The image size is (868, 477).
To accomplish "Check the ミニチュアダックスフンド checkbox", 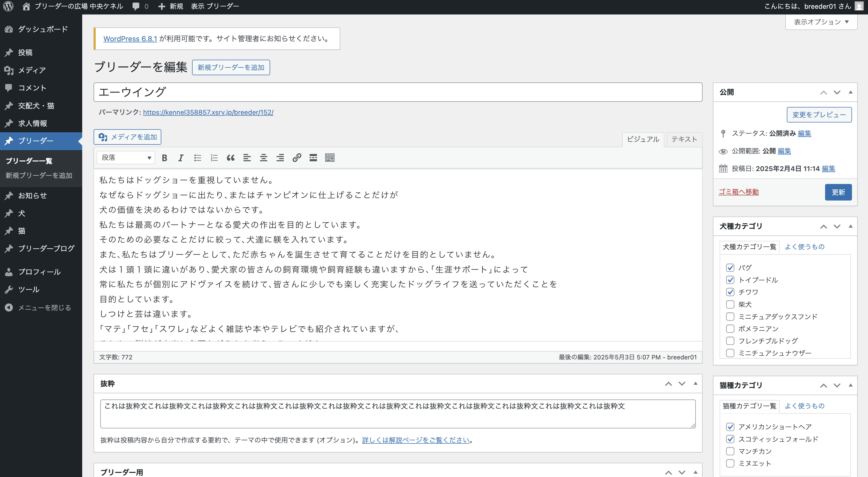I will [730, 317].
